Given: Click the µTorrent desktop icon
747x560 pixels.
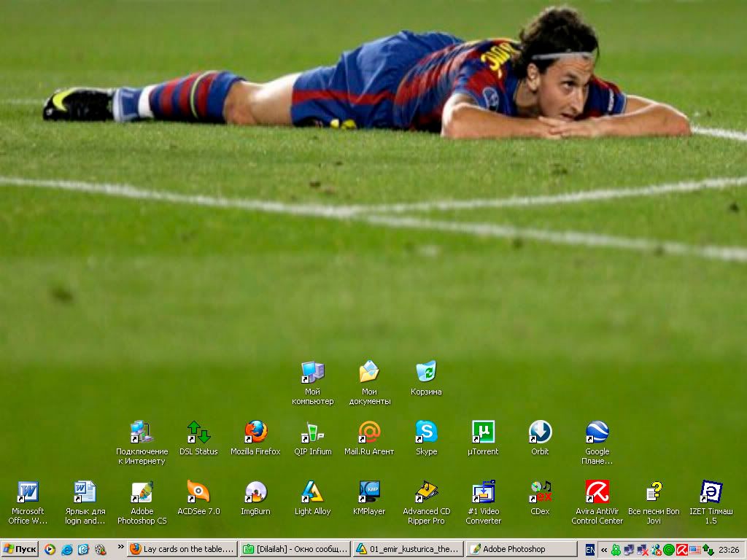Looking at the screenshot, I should coord(483,432).
